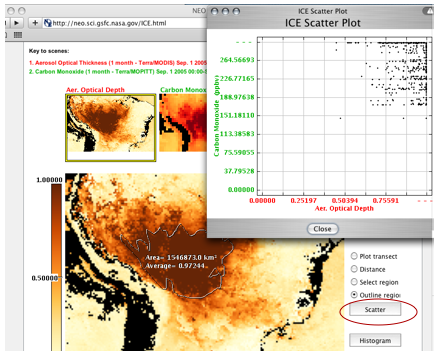Select the Outline region radio option
Screen dimensions: 441x361
[354, 295]
